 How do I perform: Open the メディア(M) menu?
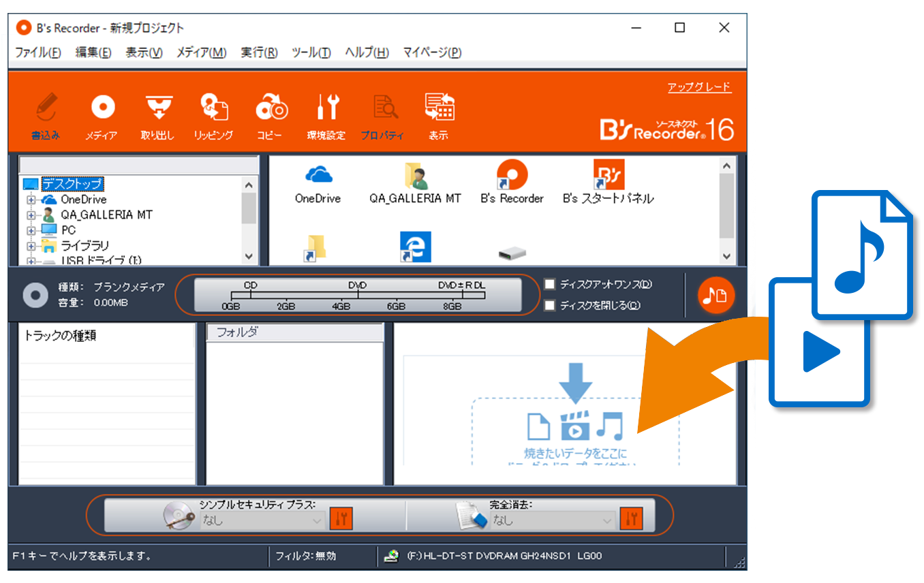pos(201,52)
